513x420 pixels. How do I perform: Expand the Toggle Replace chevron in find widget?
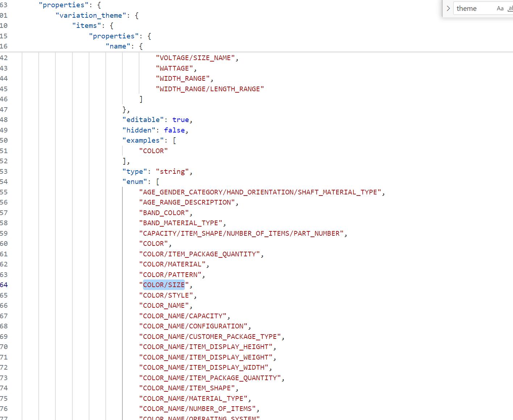pyautogui.click(x=448, y=8)
